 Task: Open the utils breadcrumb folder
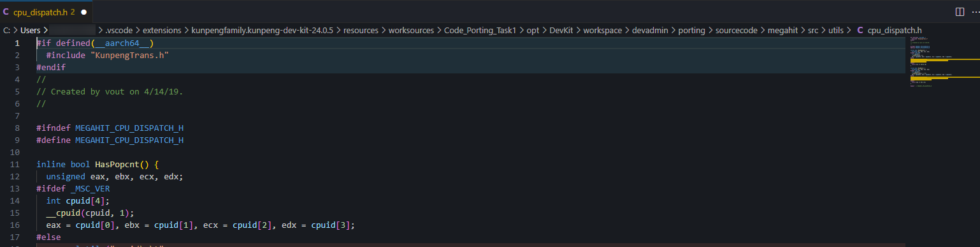coord(836,30)
